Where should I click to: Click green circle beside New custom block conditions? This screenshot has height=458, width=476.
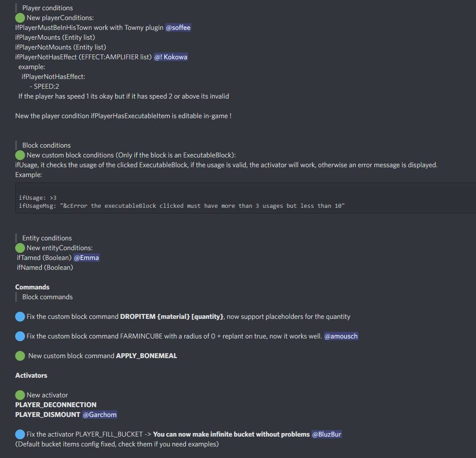pos(20,155)
